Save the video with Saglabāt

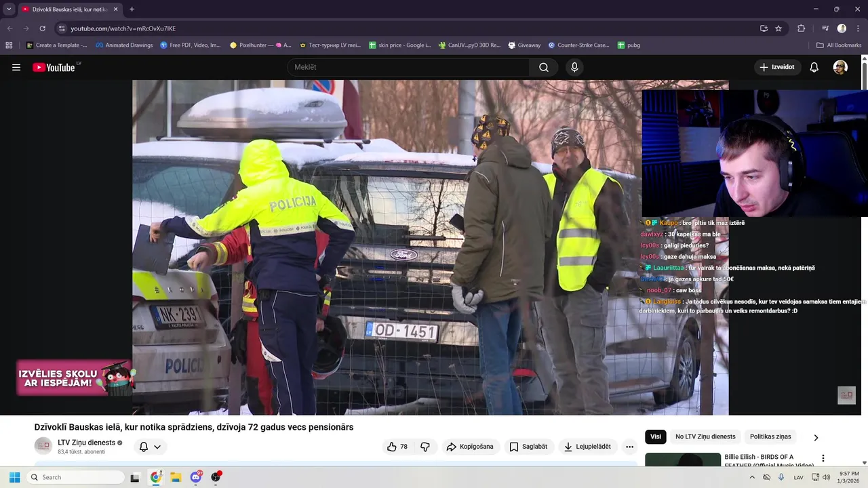[528, 447]
